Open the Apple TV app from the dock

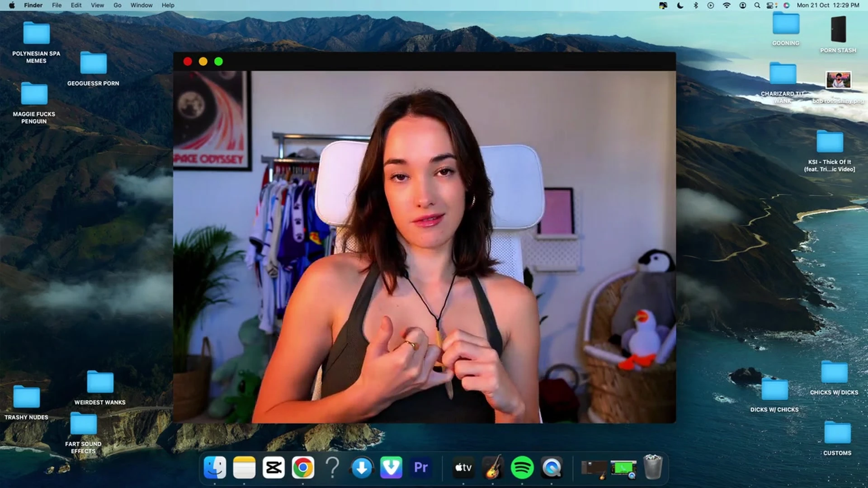(463, 468)
